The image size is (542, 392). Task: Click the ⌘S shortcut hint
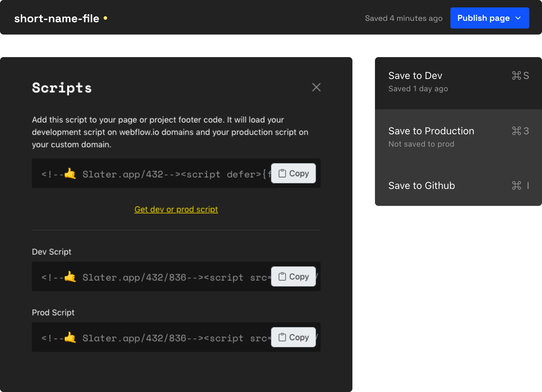tap(521, 75)
